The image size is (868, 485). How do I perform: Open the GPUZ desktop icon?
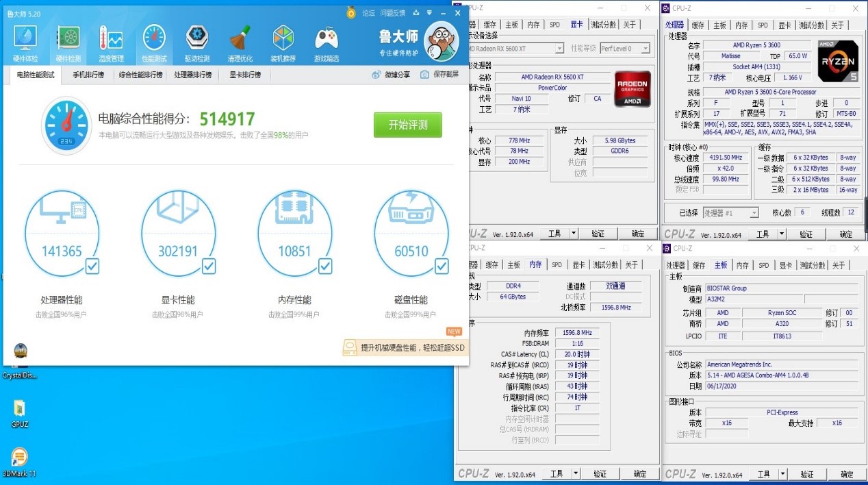(19, 409)
